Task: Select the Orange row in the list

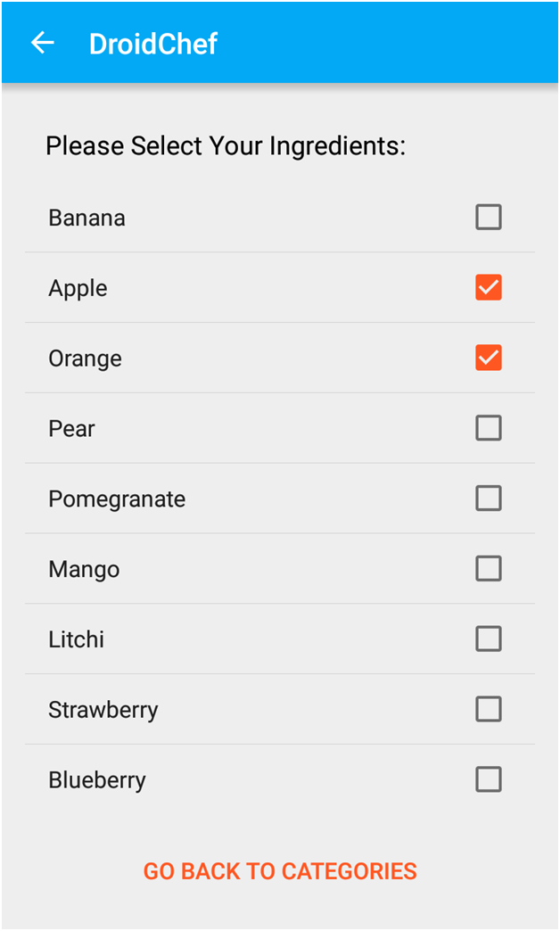Action: tap(85, 358)
